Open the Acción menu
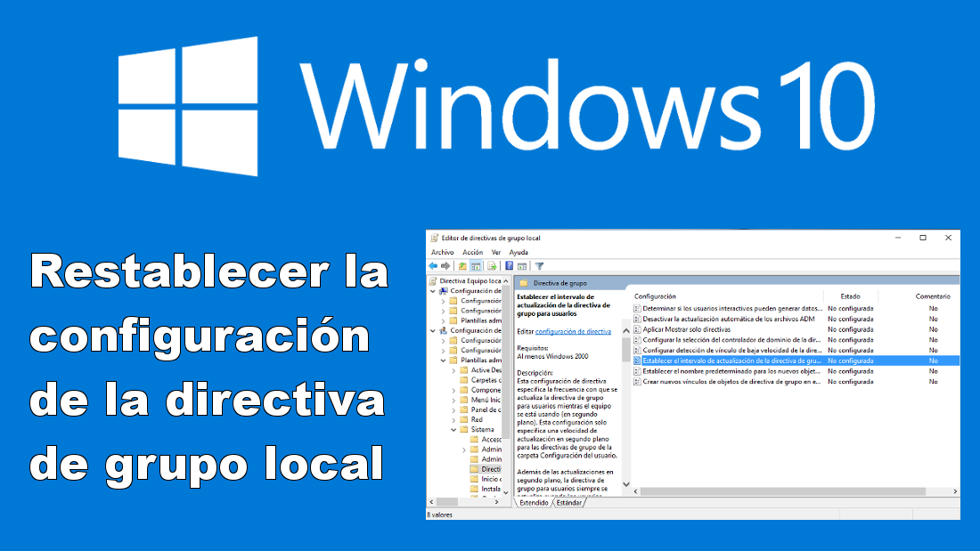Viewport: 980px width, 551px height. point(472,253)
